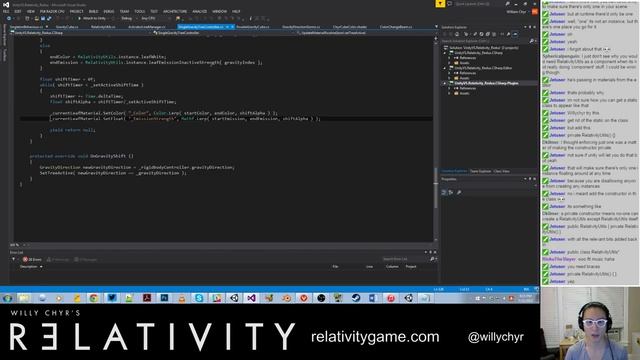Close the active SingleGravityTreeController.cs tab
Image resolution: width=640 pixels, height=360 pixels.
pyautogui.click(x=232, y=27)
